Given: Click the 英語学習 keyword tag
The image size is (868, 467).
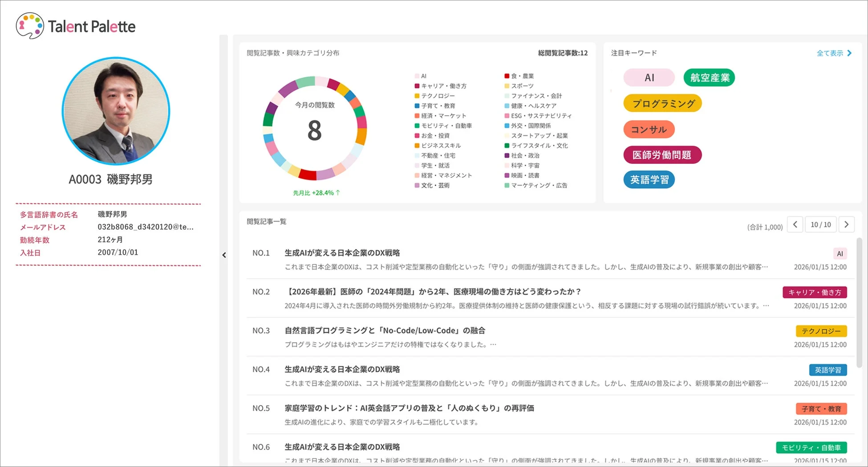Looking at the screenshot, I should pos(649,179).
